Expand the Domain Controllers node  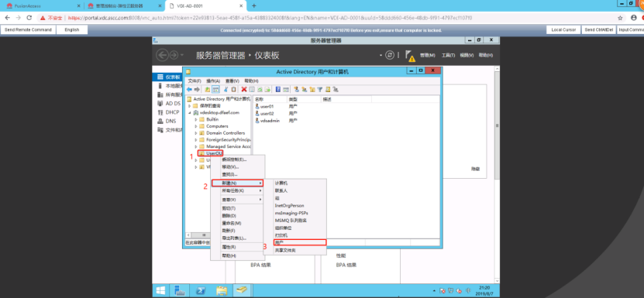[x=196, y=133]
